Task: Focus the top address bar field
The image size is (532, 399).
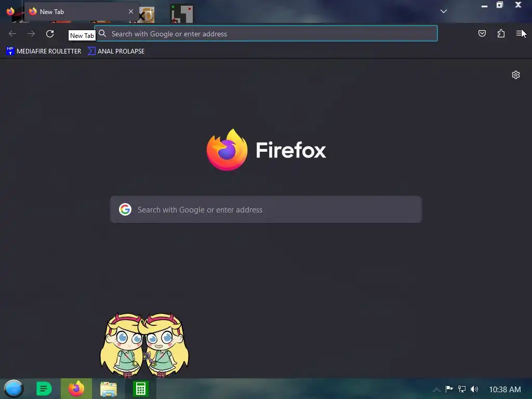Action: 266,33
